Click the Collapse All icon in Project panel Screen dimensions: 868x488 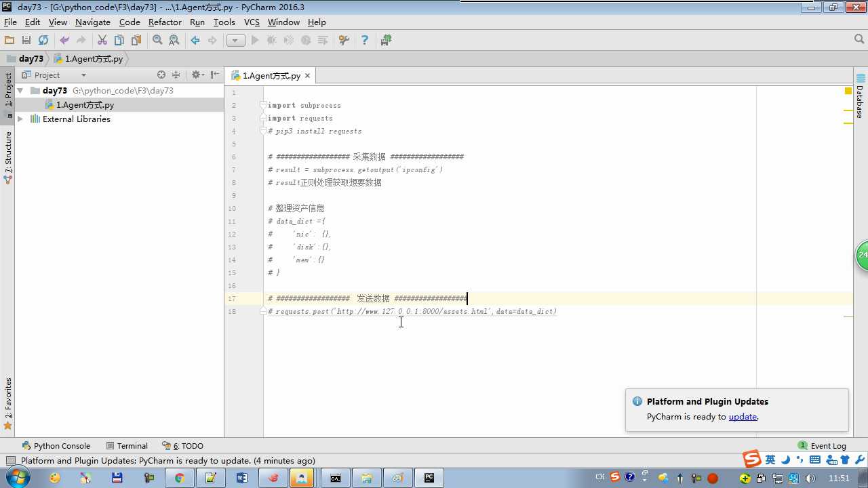click(x=176, y=75)
